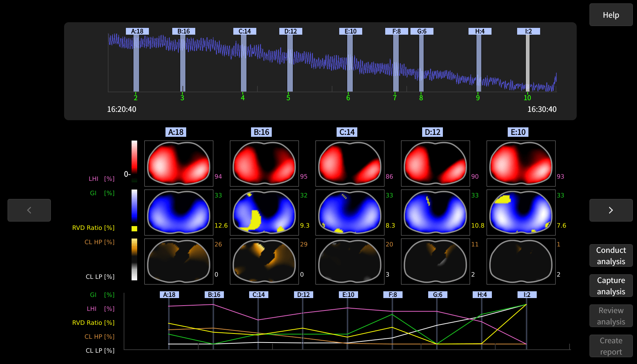
Task: Open Review analysis
Action: [x=611, y=316]
